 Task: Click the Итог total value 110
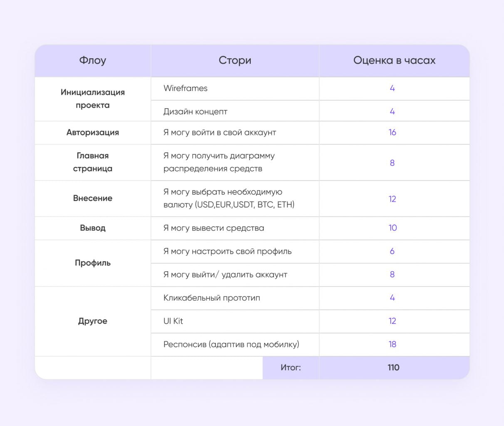(x=393, y=368)
